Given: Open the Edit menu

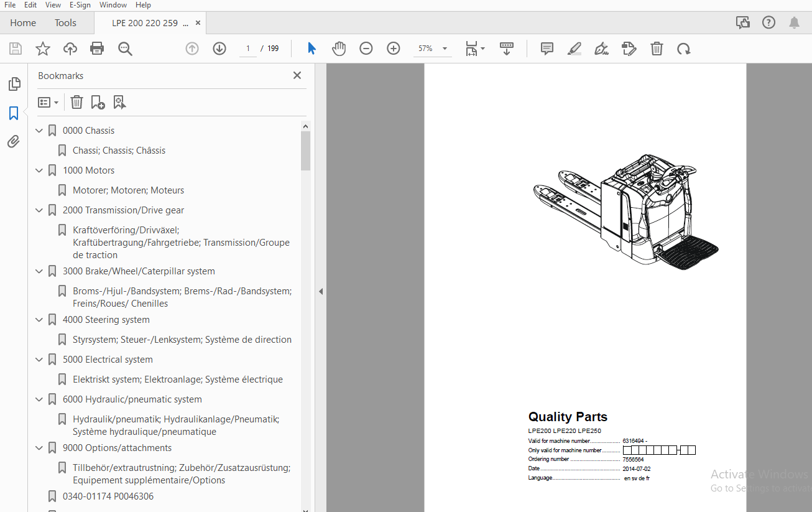Looking at the screenshot, I should click(x=30, y=5).
